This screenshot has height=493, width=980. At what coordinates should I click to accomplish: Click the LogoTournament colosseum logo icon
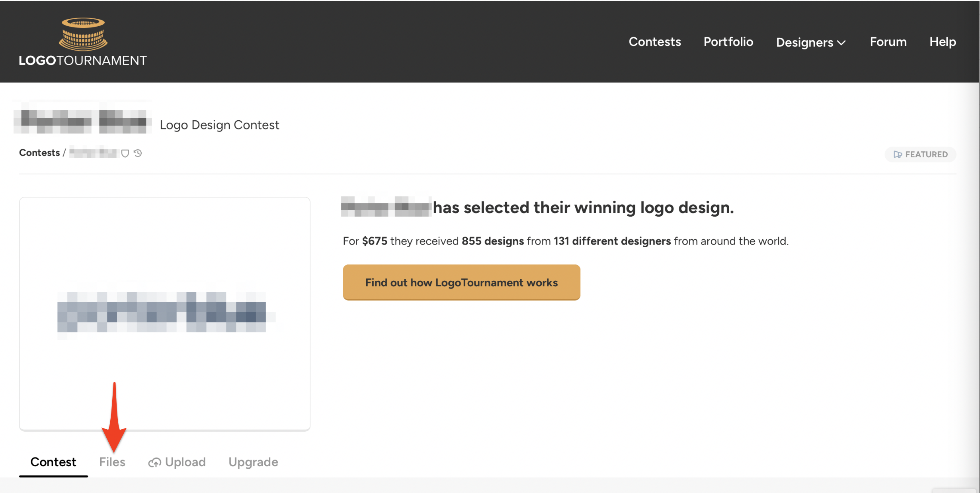coord(83,34)
